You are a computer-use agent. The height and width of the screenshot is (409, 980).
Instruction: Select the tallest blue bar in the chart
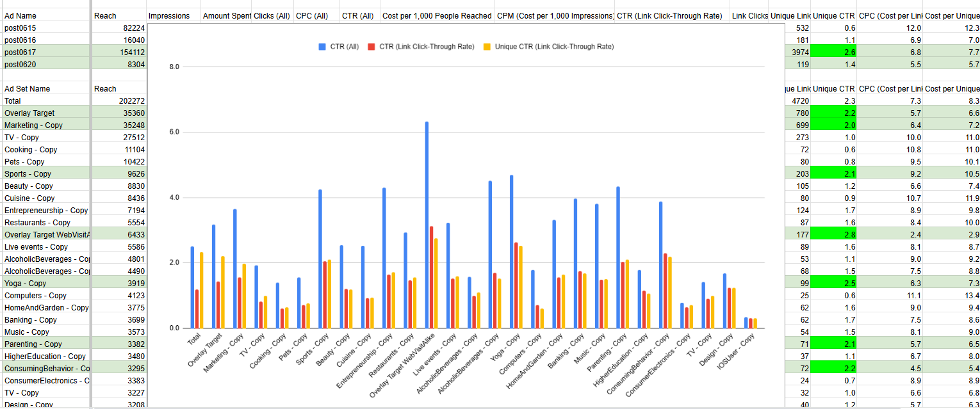pyautogui.click(x=427, y=224)
